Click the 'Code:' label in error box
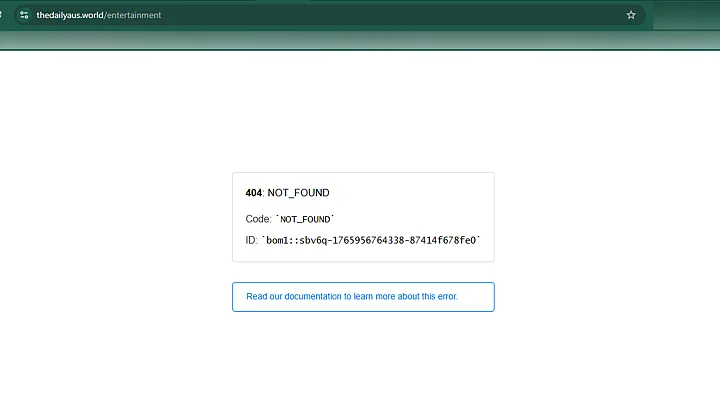Screen dimensions: 720x405 point(258,218)
